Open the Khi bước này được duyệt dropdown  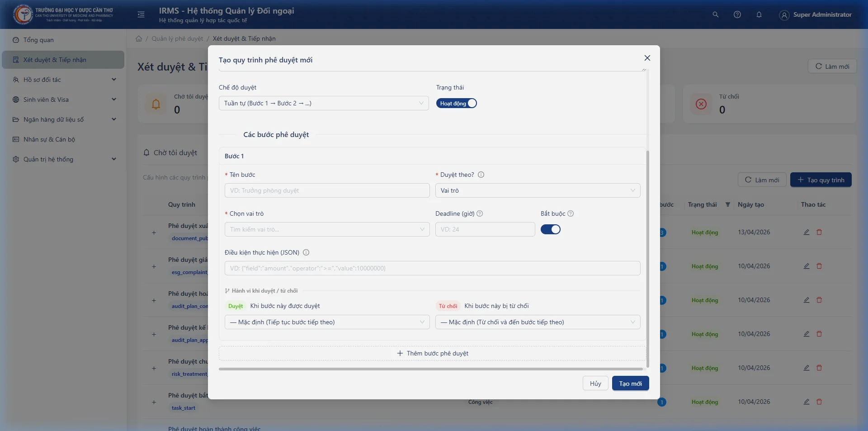click(x=327, y=322)
